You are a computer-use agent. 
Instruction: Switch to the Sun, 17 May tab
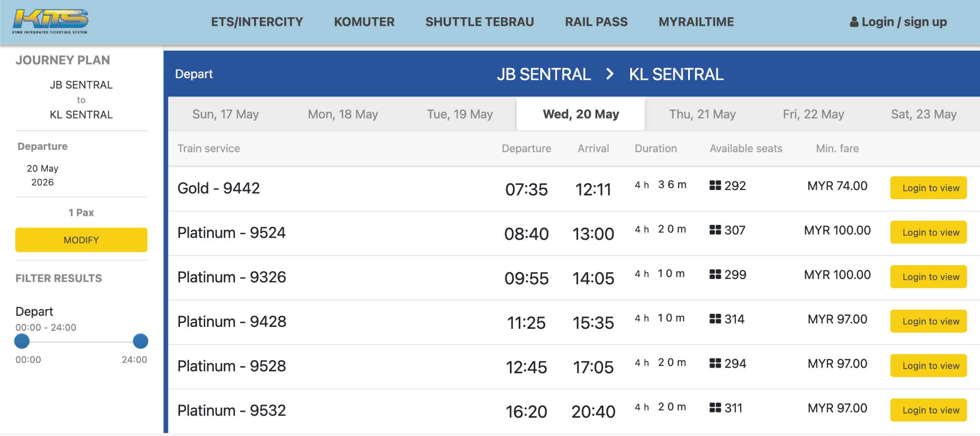(225, 114)
